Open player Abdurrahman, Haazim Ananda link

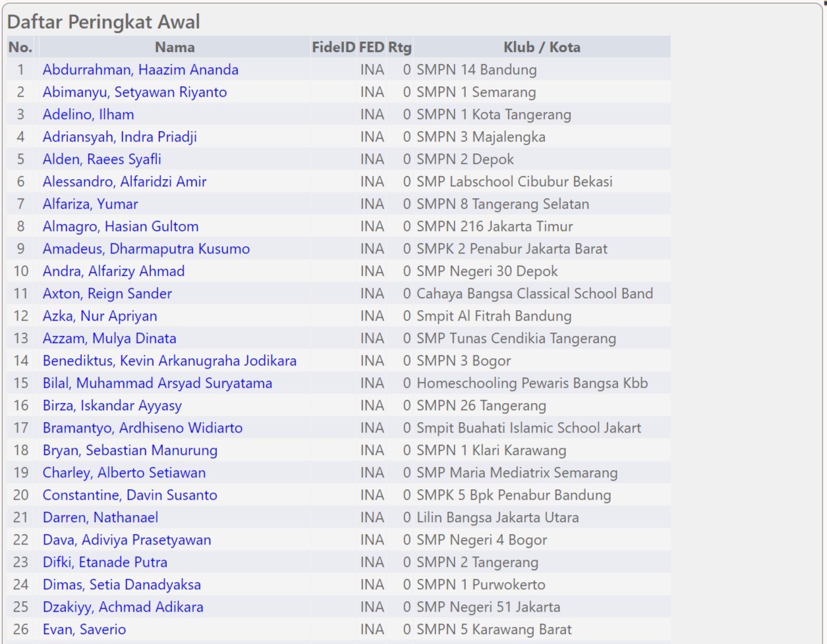pyautogui.click(x=140, y=70)
